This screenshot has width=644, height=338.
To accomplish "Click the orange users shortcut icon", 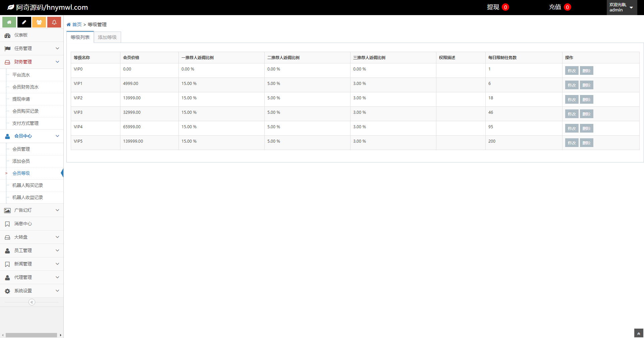I will click(39, 22).
